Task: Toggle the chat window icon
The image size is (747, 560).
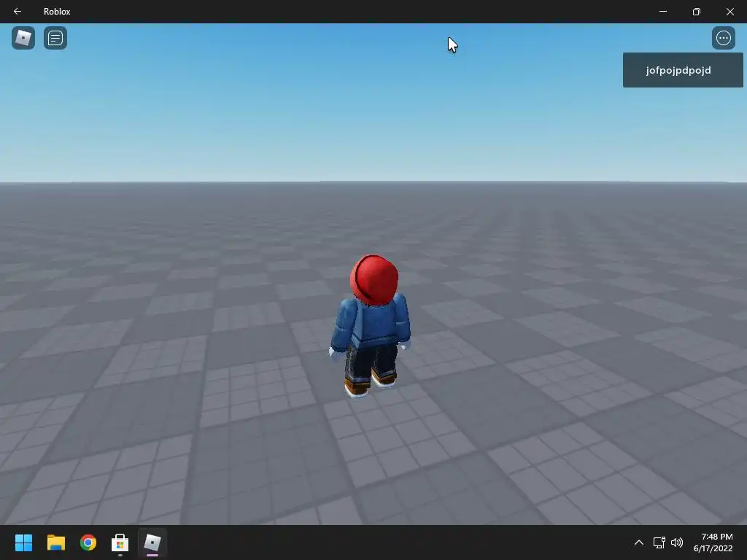Action: point(55,38)
